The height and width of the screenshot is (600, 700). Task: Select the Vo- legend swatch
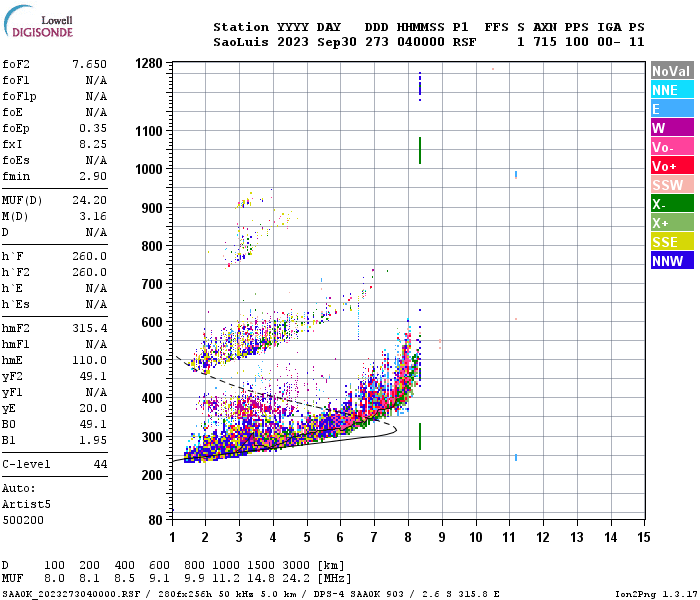coord(672,147)
